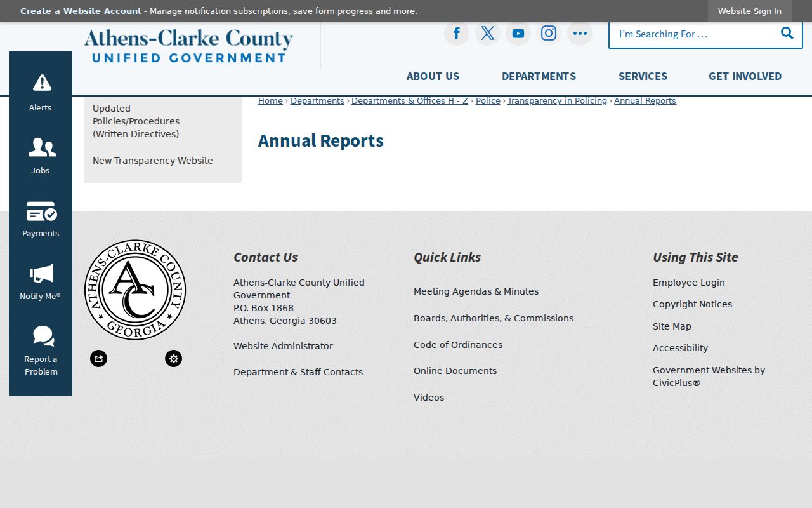Open Notify Me megaphone icon
The height and width of the screenshot is (508, 812).
(41, 274)
